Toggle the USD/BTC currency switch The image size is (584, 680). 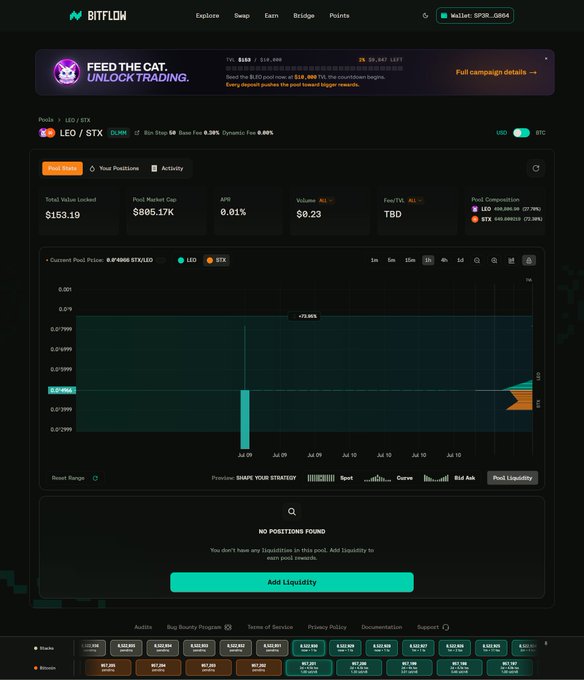click(x=521, y=133)
